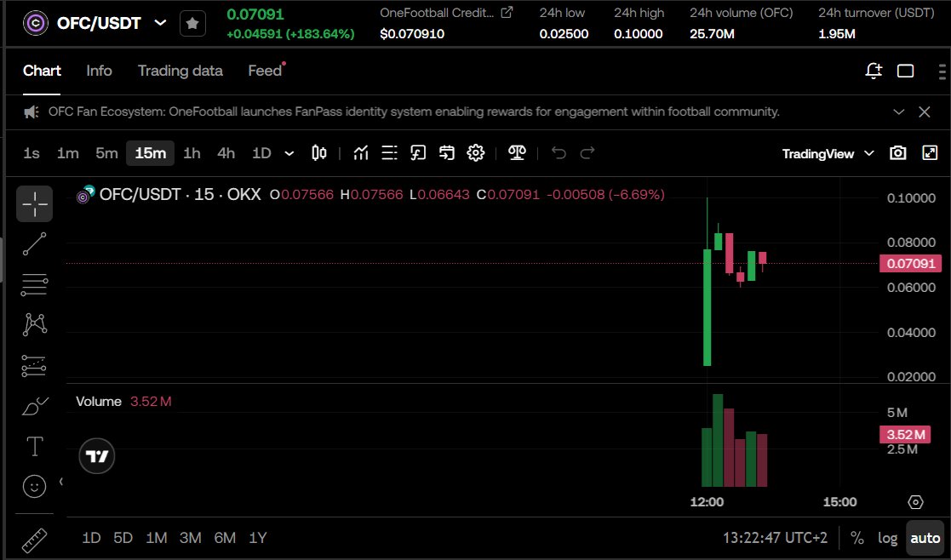This screenshot has width=951, height=560.
Task: Select the 1s timeframe
Action: pos(32,153)
